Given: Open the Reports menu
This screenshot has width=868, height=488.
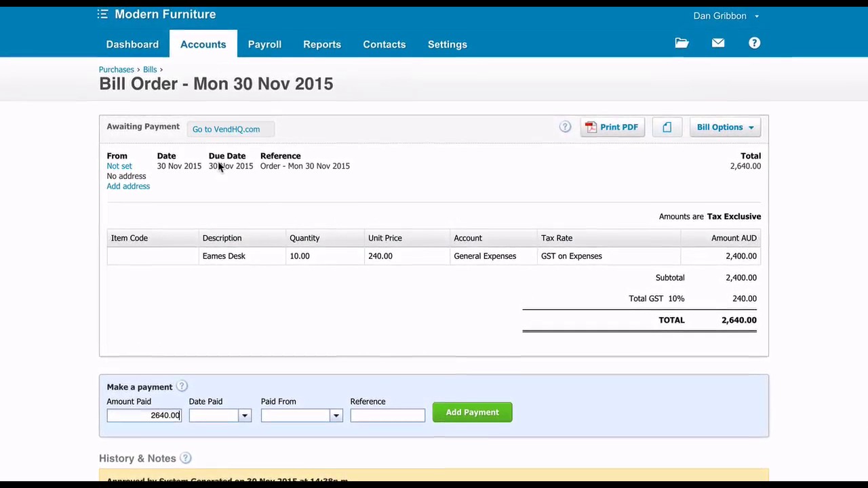Looking at the screenshot, I should coord(322,44).
